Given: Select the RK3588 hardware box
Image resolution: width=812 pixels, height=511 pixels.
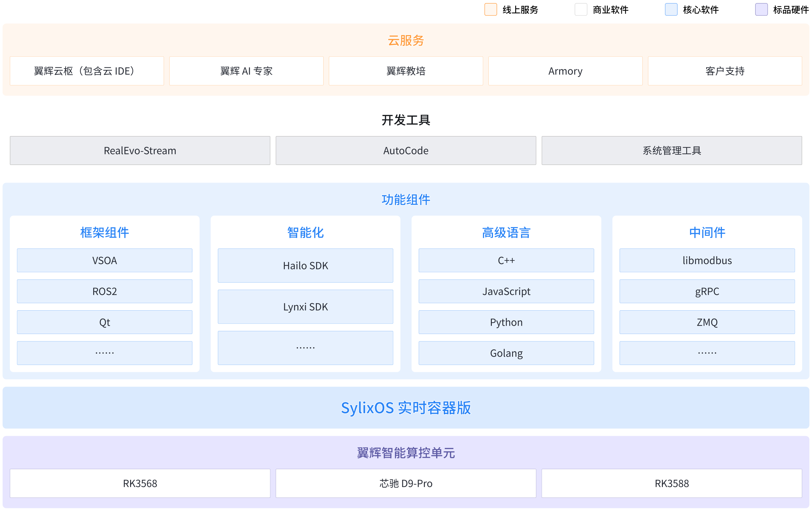Looking at the screenshot, I should [672, 483].
